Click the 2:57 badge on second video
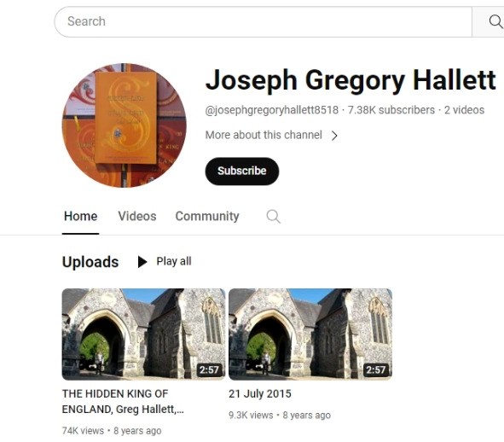The height and width of the screenshot is (442, 504). tap(376, 369)
